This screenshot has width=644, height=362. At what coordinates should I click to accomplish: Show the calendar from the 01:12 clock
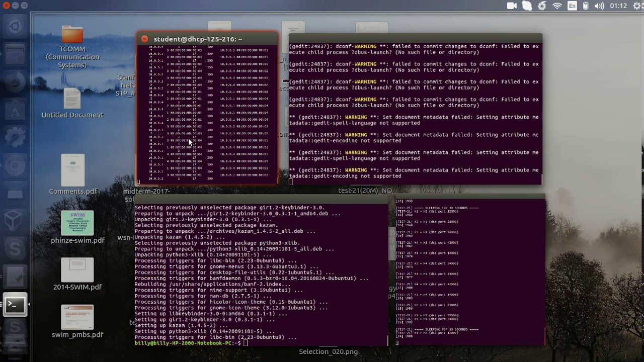[x=618, y=6]
